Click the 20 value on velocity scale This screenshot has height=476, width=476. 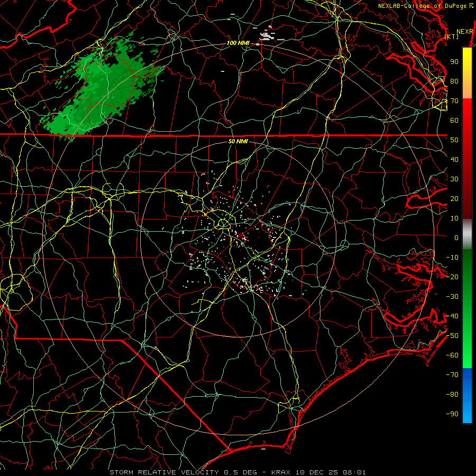[454, 199]
